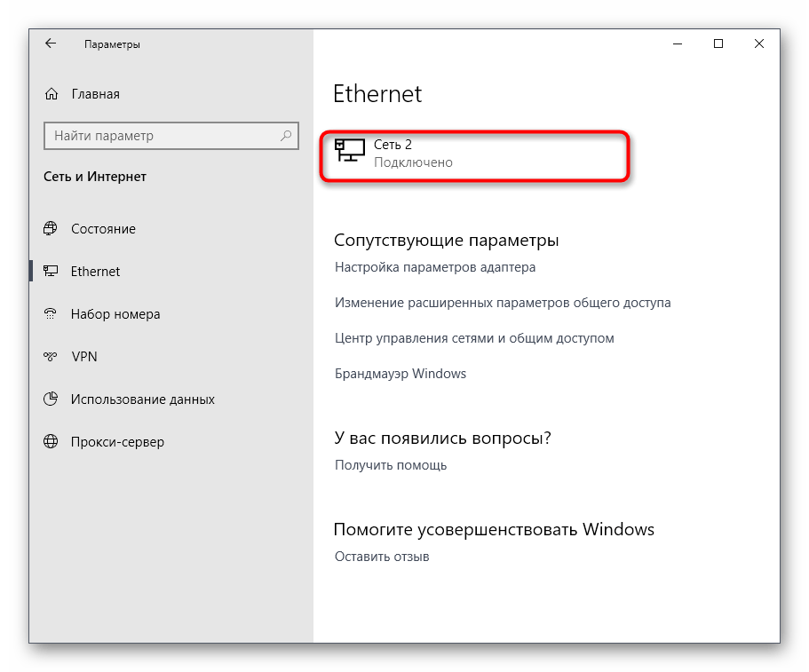Viewport: 809px width, 672px height.
Task: Open the Состояние section
Action: click(x=103, y=229)
